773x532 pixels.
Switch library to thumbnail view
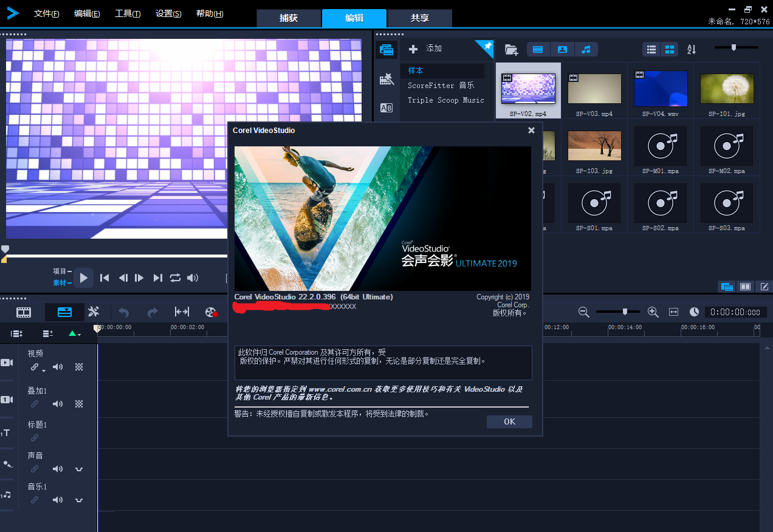point(670,49)
